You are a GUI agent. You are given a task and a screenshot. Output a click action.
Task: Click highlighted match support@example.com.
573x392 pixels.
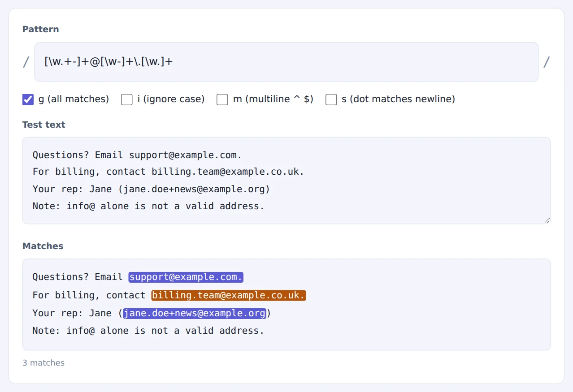(x=186, y=277)
